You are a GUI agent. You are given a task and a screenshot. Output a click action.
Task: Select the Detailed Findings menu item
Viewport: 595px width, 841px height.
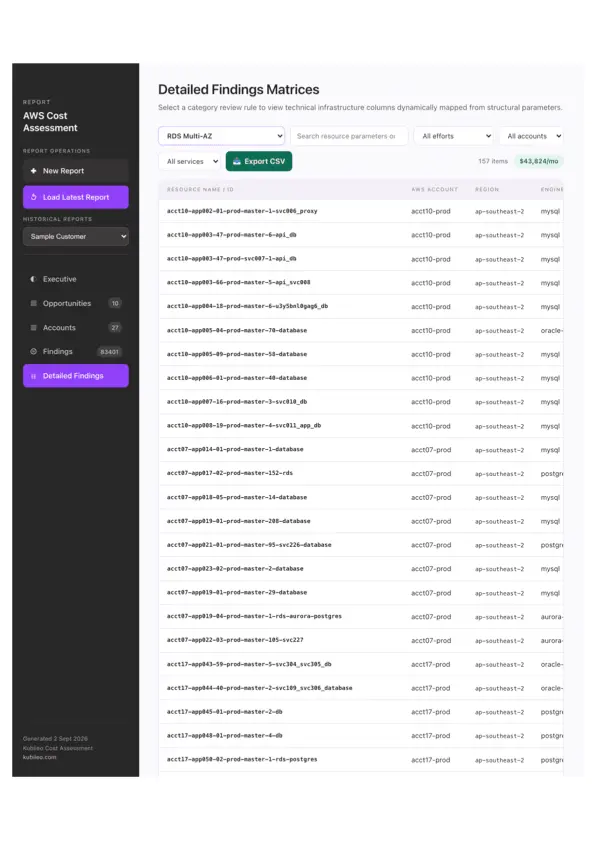click(76, 375)
